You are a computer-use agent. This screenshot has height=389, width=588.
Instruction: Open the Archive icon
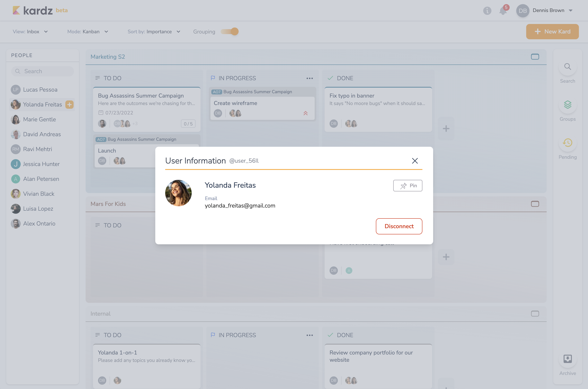[567, 359]
